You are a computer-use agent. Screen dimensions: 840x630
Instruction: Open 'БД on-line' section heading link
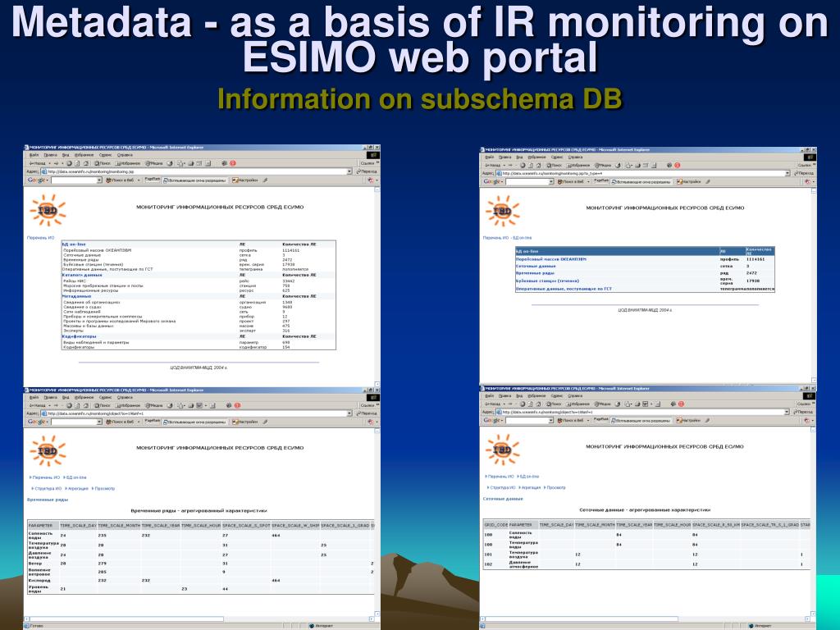[x=74, y=244]
